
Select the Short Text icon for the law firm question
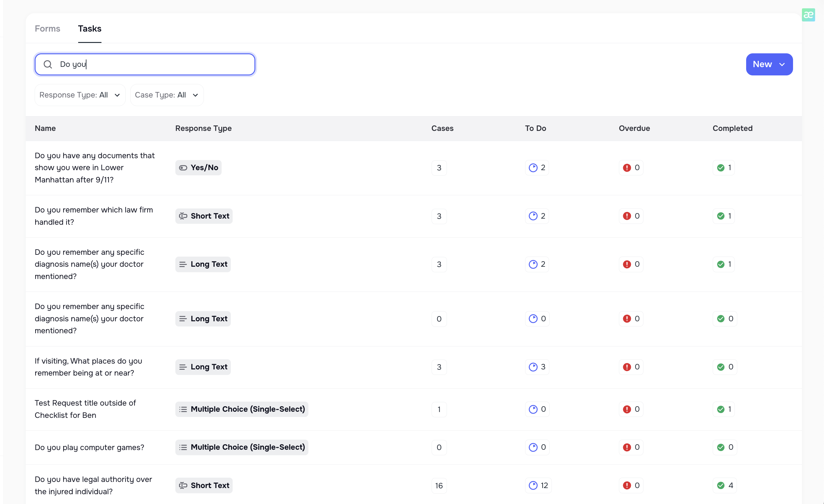pos(183,216)
